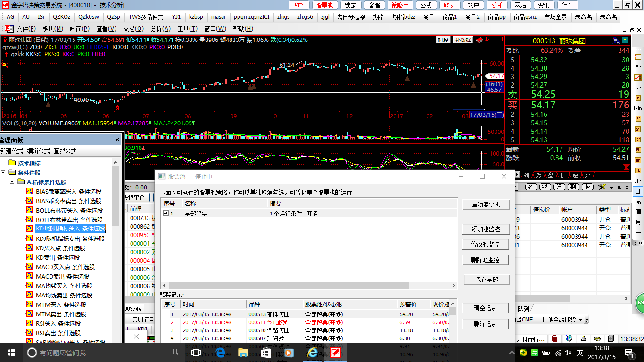Screen dimensions: 644x362
Task: Click the satellite dish icon in status bar
Action: (569, 338)
